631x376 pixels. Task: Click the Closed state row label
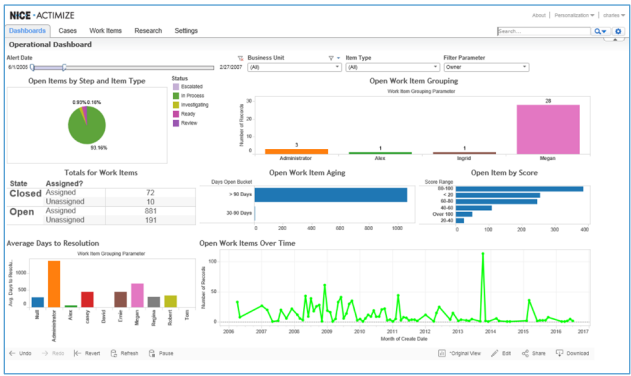25,194
